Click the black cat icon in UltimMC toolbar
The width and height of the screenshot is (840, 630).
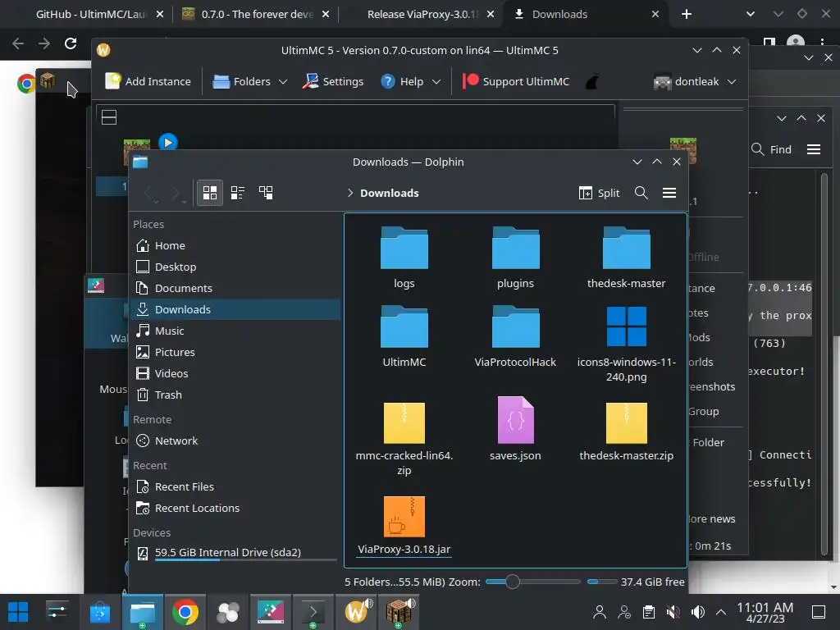(592, 82)
